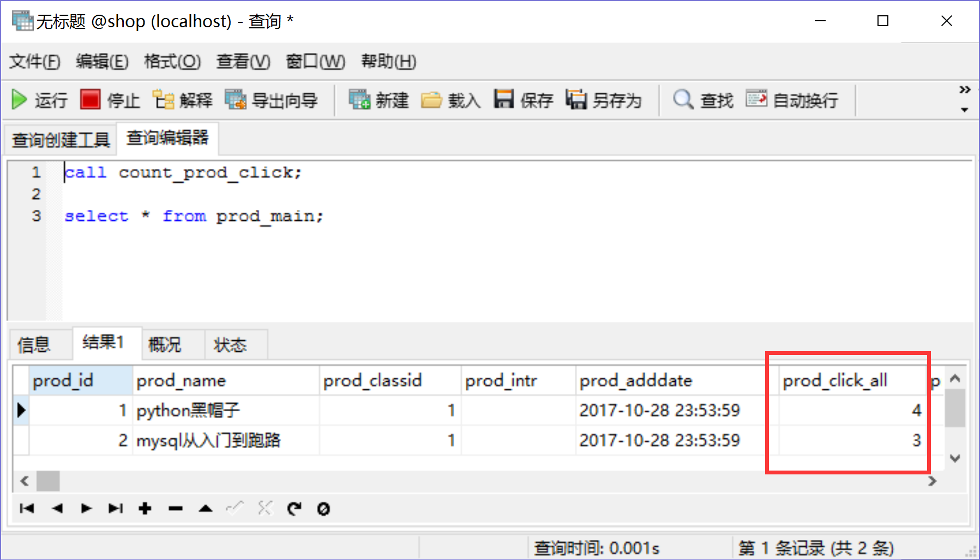Click the horizontal scrollbar right arrow

(932, 481)
